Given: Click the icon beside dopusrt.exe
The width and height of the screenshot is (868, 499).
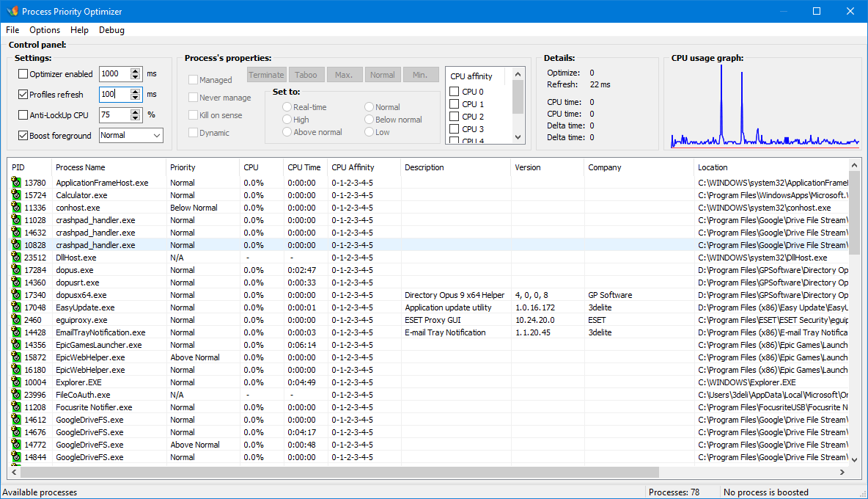Looking at the screenshot, I should pos(16,283).
